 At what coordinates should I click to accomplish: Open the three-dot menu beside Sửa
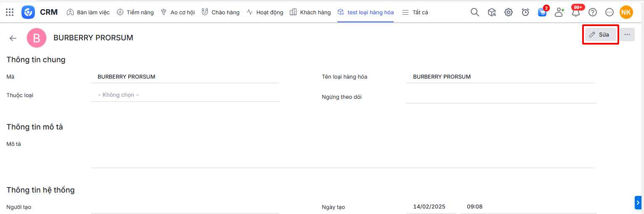(x=627, y=34)
